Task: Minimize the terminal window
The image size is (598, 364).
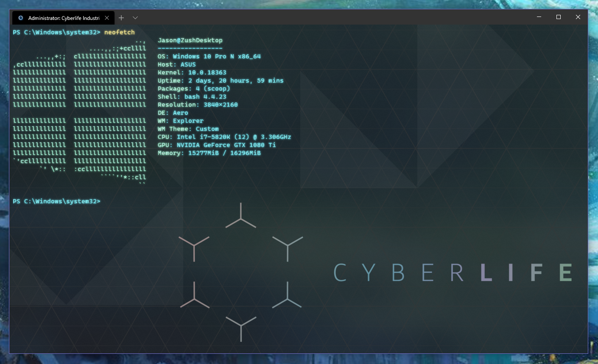Action: (539, 17)
